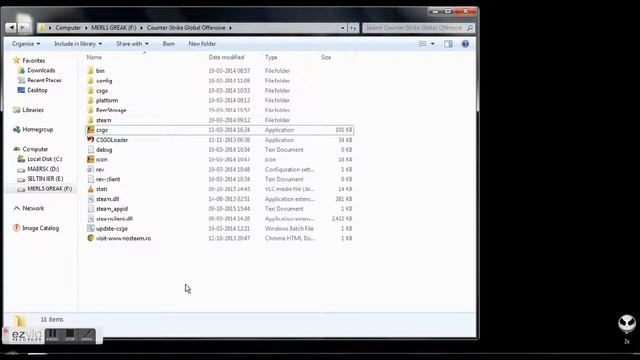Expand the arrow after Counter-Strike Global Offensive

coord(230,28)
